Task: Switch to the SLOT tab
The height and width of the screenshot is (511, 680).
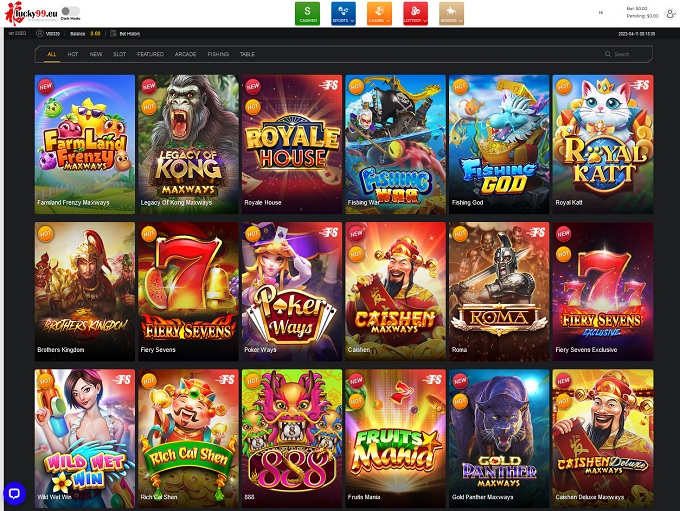Action: click(x=120, y=54)
